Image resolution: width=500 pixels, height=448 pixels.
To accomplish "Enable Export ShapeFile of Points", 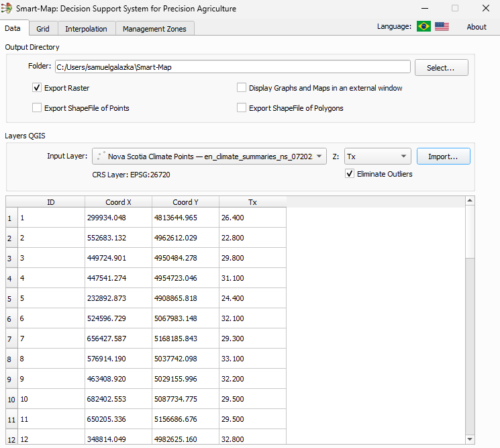I will pyautogui.click(x=37, y=108).
